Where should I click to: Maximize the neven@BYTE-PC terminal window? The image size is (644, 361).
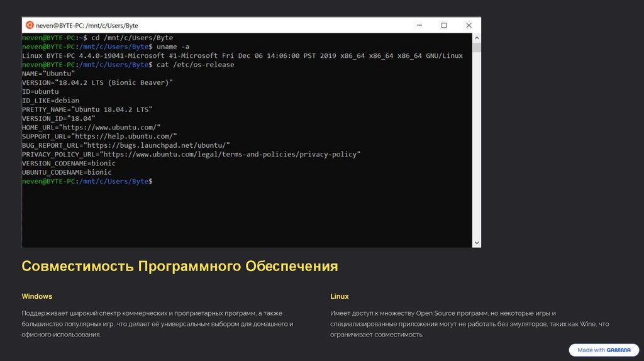pos(444,25)
